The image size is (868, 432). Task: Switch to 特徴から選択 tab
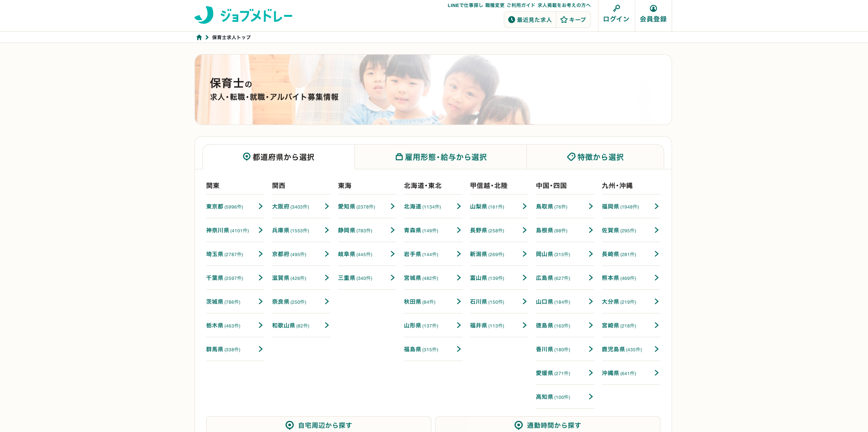595,157
